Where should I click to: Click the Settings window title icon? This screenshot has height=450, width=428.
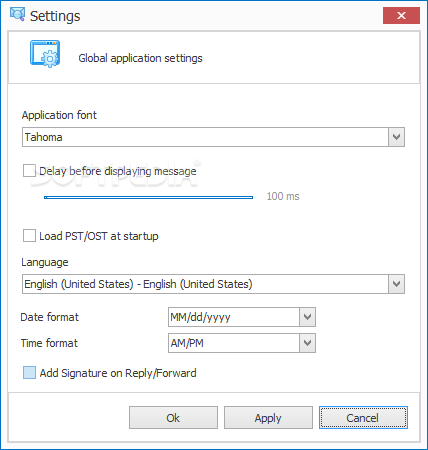point(17,14)
